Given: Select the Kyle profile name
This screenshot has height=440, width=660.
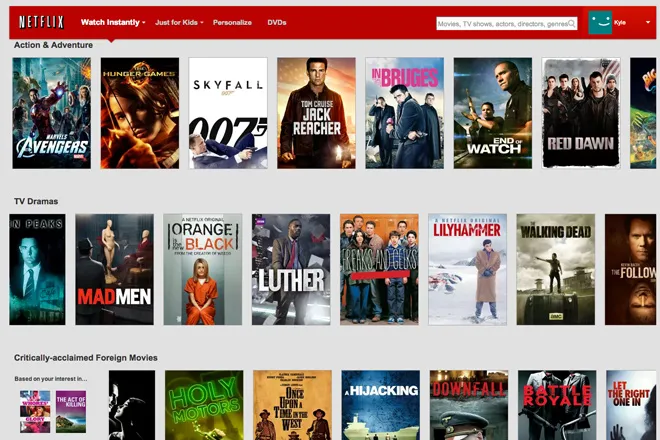Looking at the screenshot, I should (620, 23).
